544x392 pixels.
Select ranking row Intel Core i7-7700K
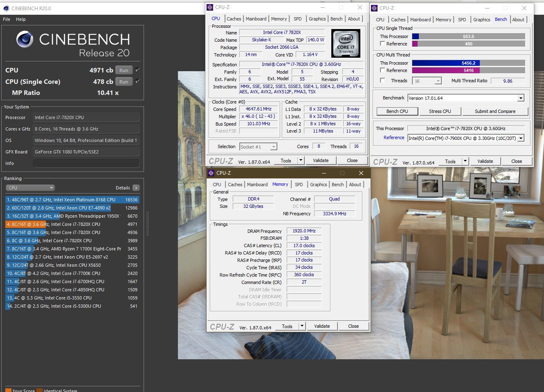tap(72, 273)
